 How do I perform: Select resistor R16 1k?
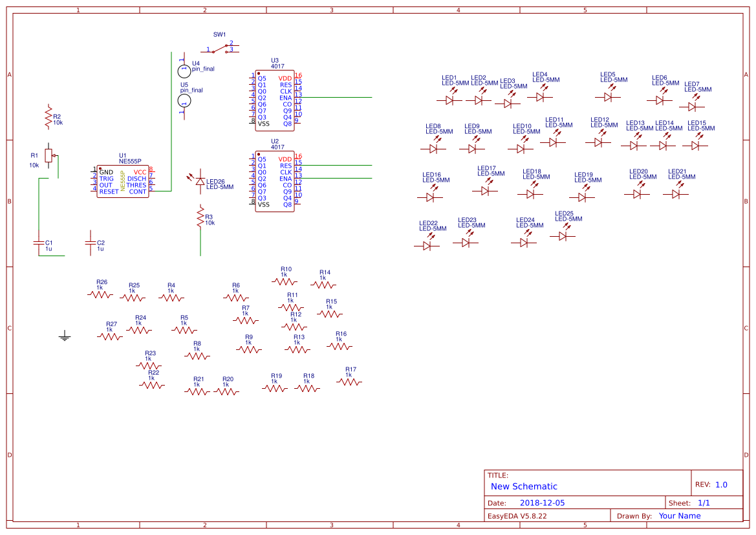click(340, 346)
